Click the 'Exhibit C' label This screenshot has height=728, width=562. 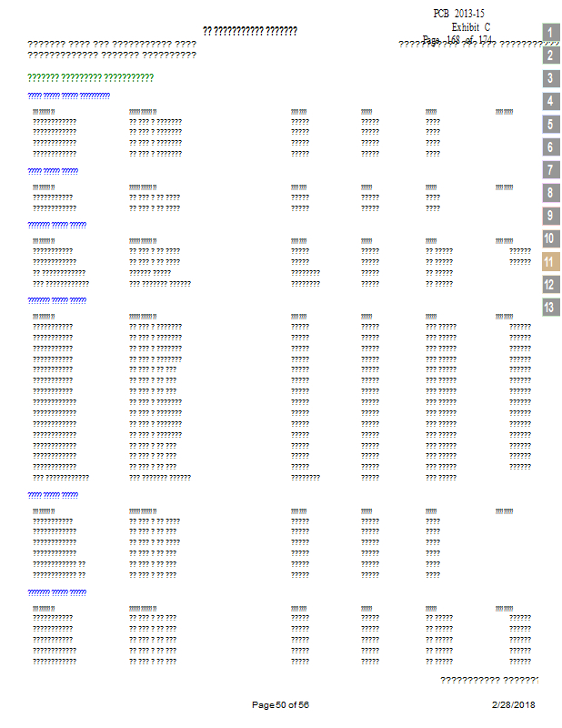[x=470, y=27]
